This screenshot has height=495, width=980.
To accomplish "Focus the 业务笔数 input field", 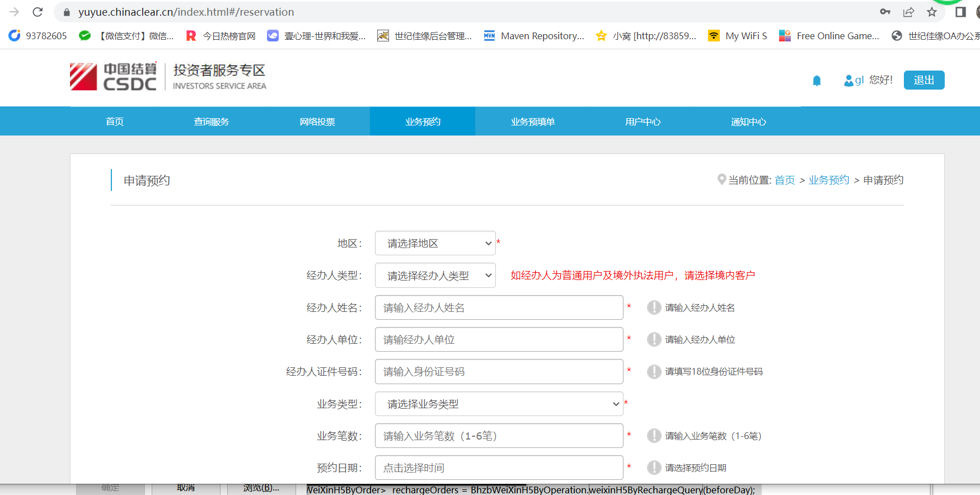I will click(499, 436).
